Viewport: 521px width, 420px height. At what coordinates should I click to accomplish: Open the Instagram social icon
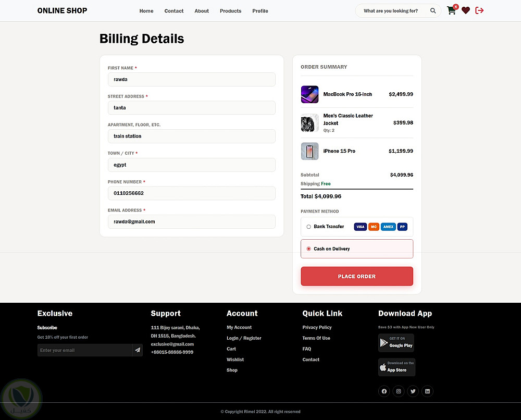[x=399, y=391]
